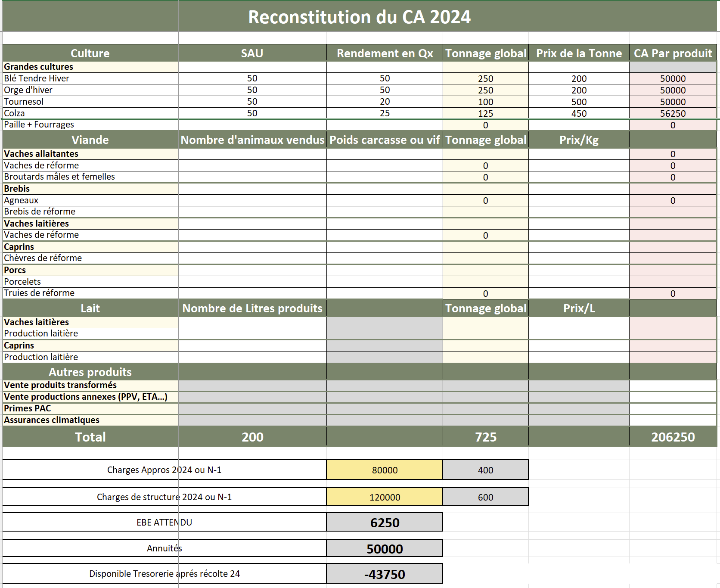Click Tournesol price value 500
720x588 pixels.
(x=579, y=102)
